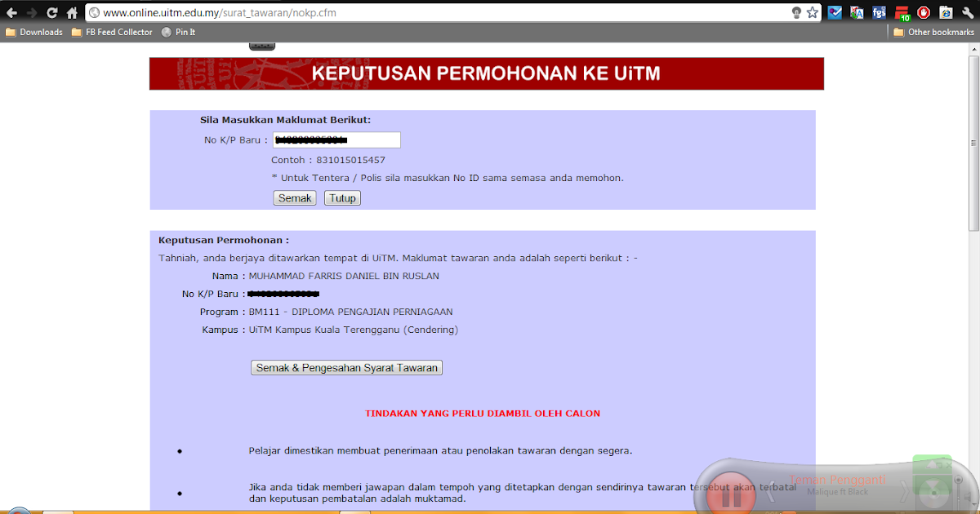Click the Untuk Tentera / Polis note text
This screenshot has height=514, width=980.
pyautogui.click(x=448, y=178)
